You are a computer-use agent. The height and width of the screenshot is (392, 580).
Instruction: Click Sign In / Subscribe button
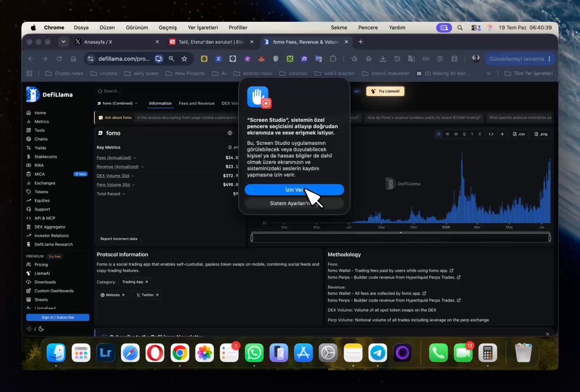pos(58,317)
